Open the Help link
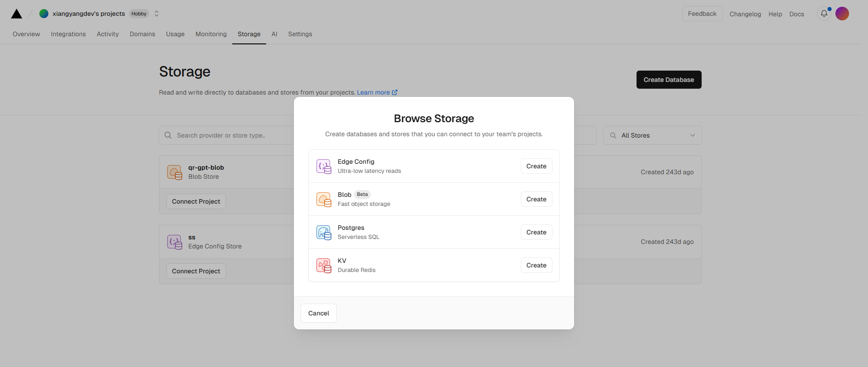Screen dimensions: 868x367 (x=775, y=14)
